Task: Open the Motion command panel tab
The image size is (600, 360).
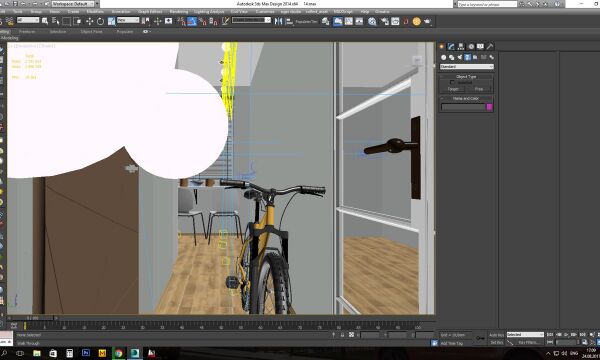Action: pos(471,46)
